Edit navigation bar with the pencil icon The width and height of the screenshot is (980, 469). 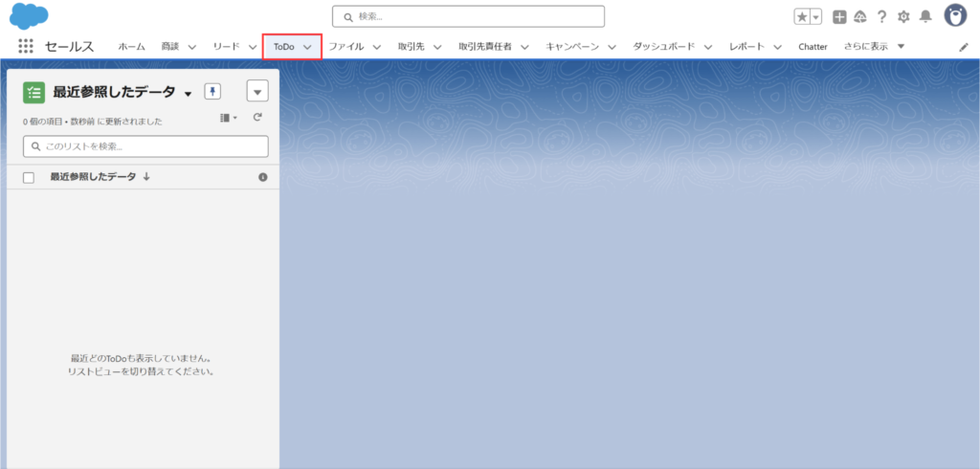[x=963, y=47]
